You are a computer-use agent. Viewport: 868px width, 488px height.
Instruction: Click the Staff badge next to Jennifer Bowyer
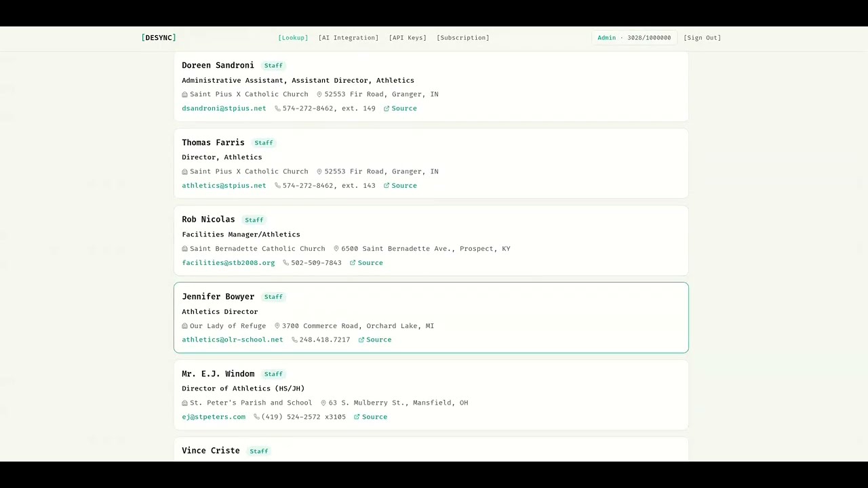click(273, 297)
